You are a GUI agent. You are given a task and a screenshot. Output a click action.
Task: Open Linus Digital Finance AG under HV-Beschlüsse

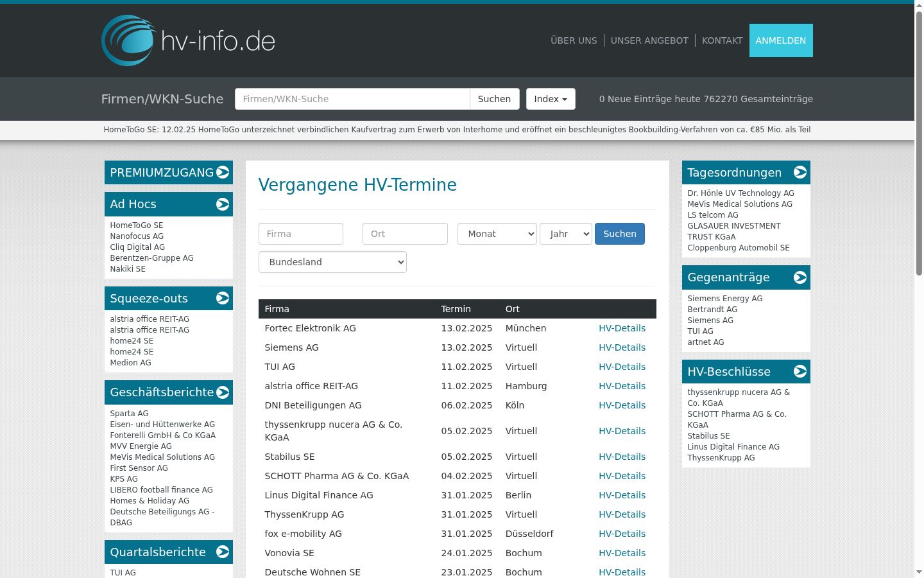[733, 447]
